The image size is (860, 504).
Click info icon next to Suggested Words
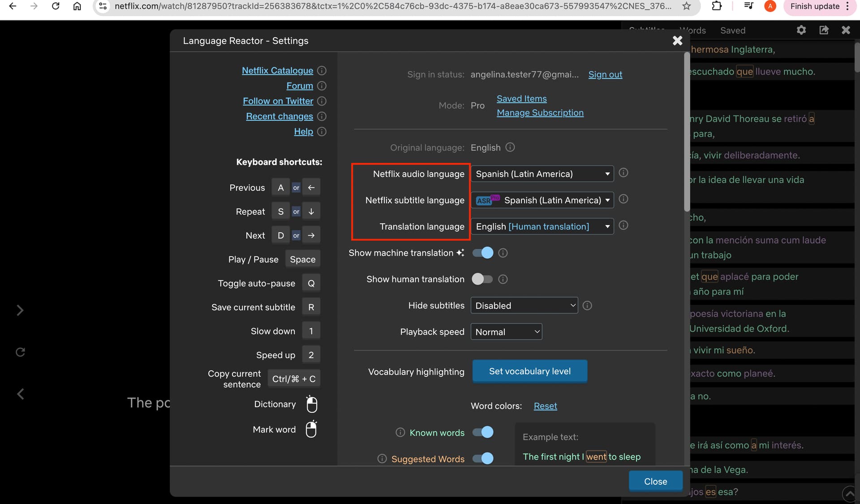(382, 459)
